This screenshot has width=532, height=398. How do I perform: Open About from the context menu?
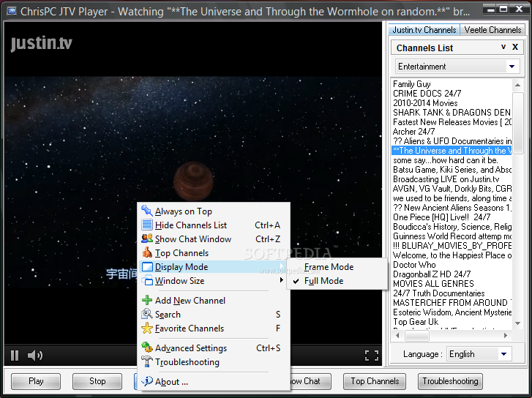(214, 381)
